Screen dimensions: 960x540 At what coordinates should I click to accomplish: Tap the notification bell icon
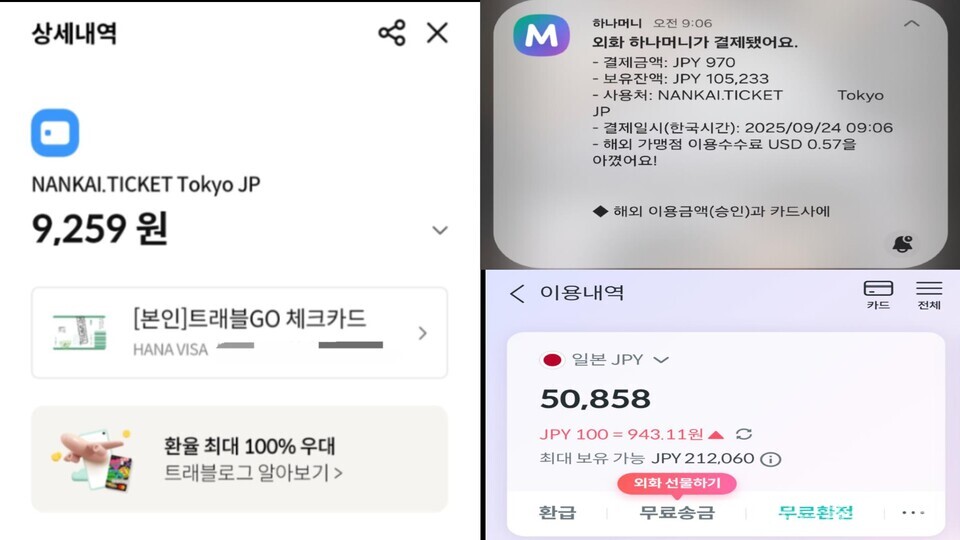coord(902,244)
